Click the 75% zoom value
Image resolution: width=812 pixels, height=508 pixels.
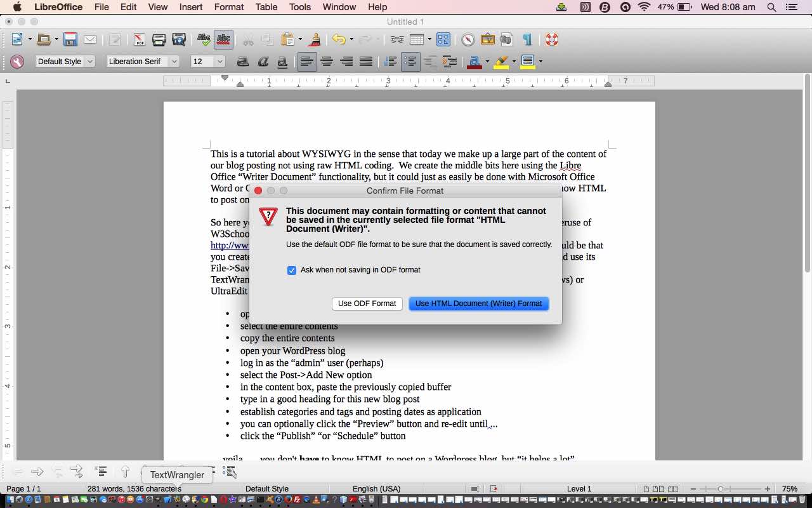pos(790,489)
